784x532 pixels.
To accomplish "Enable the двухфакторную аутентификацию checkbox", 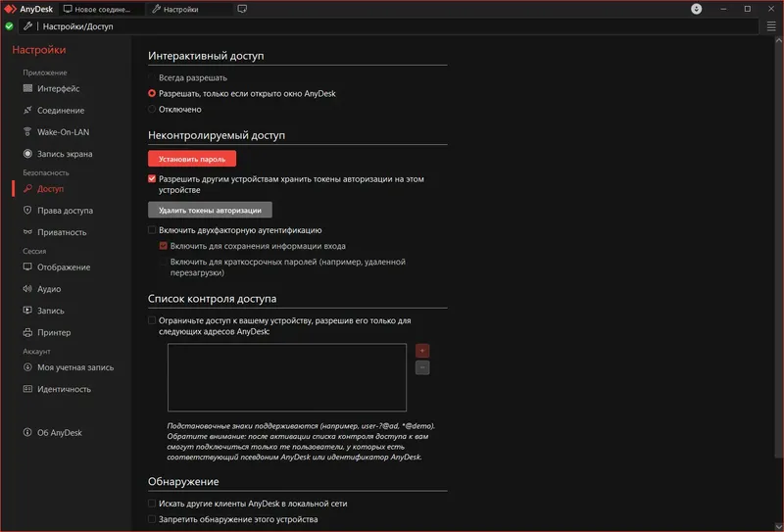I will click(x=152, y=230).
